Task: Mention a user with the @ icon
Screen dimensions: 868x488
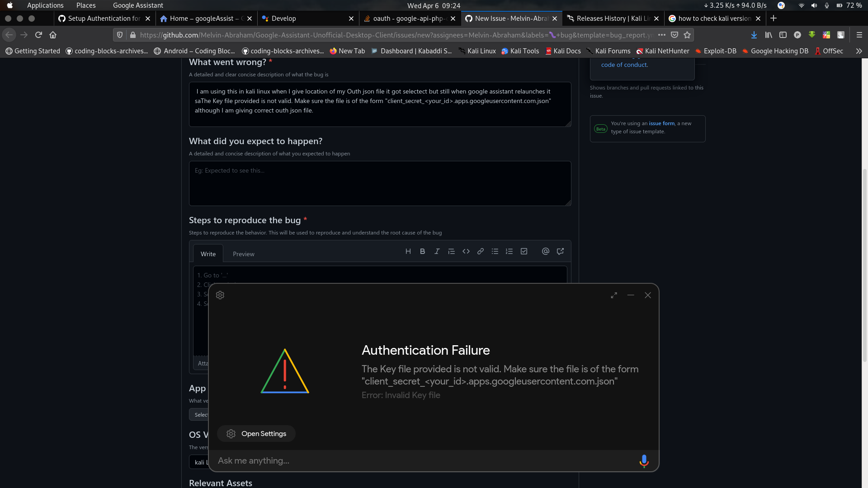Action: [x=545, y=251]
